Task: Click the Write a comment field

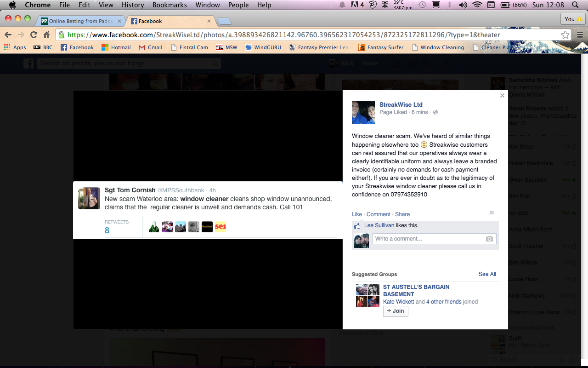Action: (x=434, y=239)
